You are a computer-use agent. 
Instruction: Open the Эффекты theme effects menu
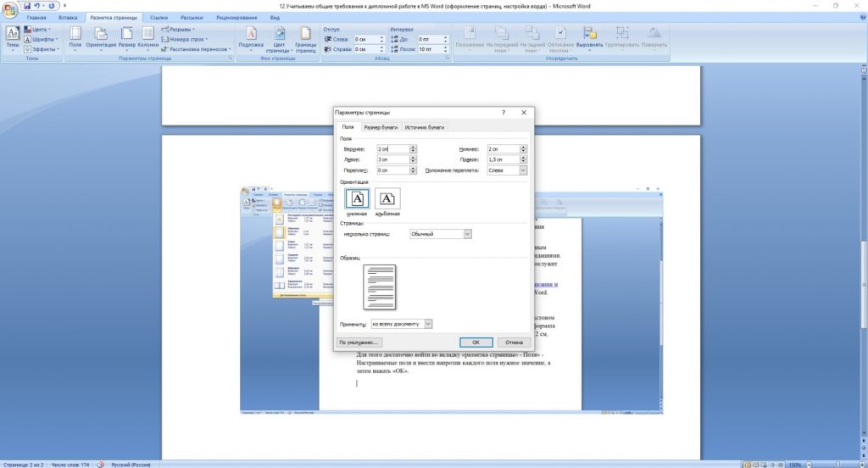click(x=41, y=49)
